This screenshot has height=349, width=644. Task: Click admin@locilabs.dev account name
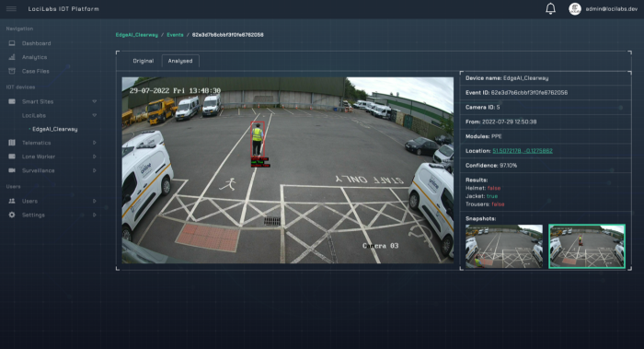612,8
